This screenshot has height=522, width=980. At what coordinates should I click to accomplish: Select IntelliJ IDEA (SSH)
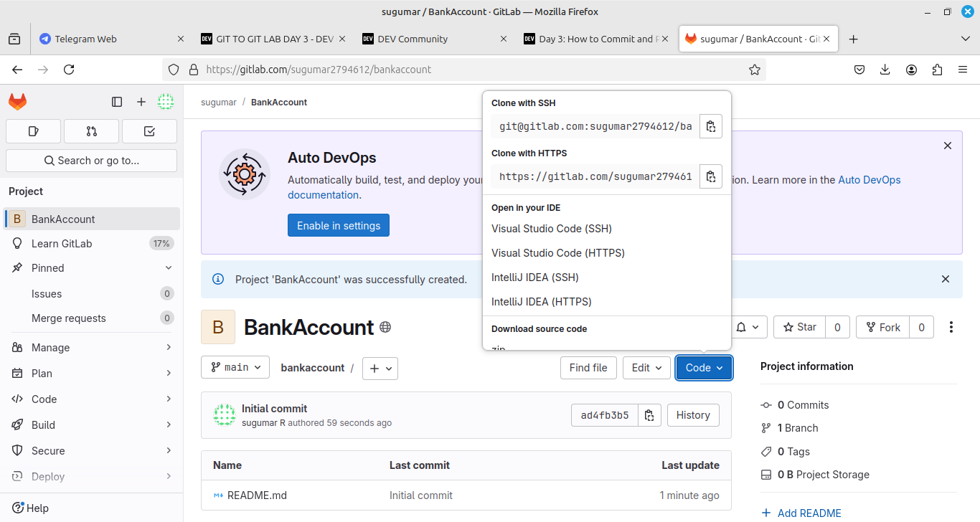pyautogui.click(x=535, y=277)
